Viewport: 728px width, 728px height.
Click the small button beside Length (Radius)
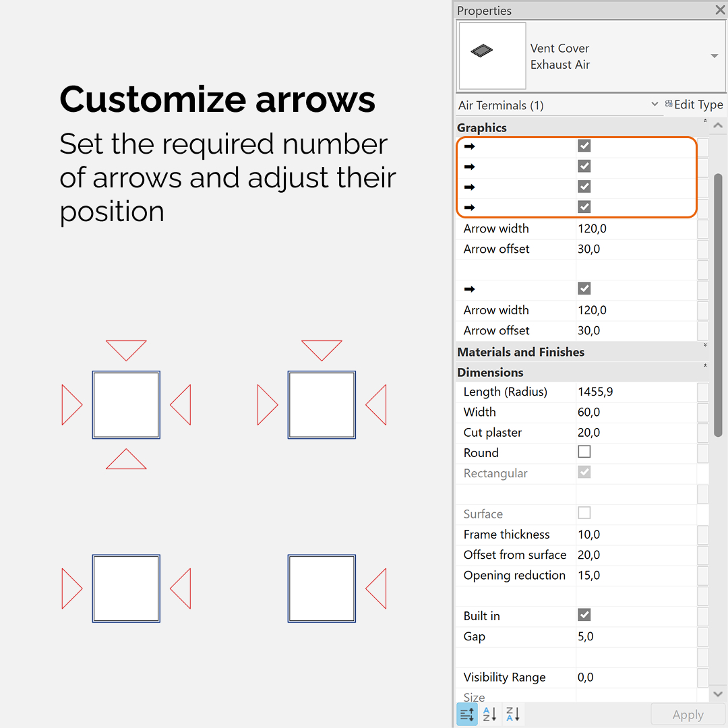pyautogui.click(x=702, y=392)
